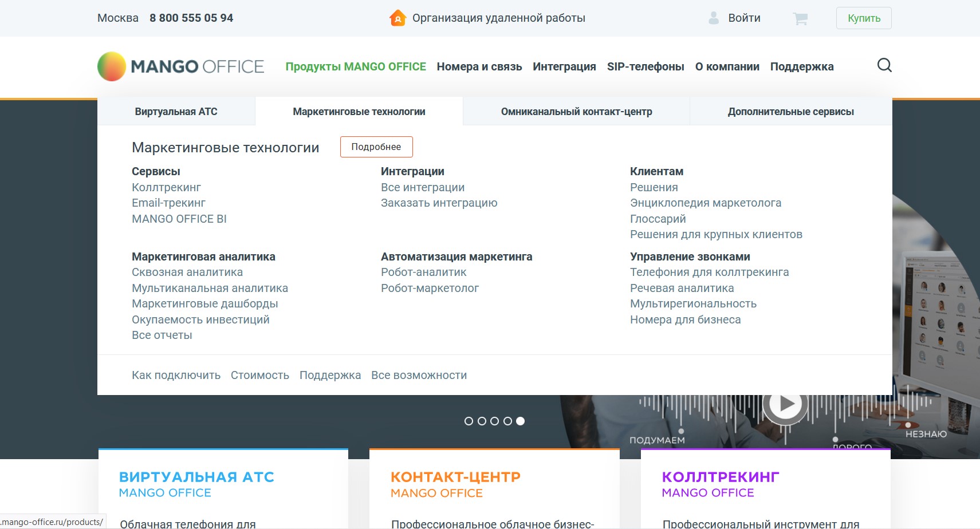Viewport: 980px width, 529px height.
Task: Switch to Омниканальный контакт-центр tab
Action: (x=576, y=112)
